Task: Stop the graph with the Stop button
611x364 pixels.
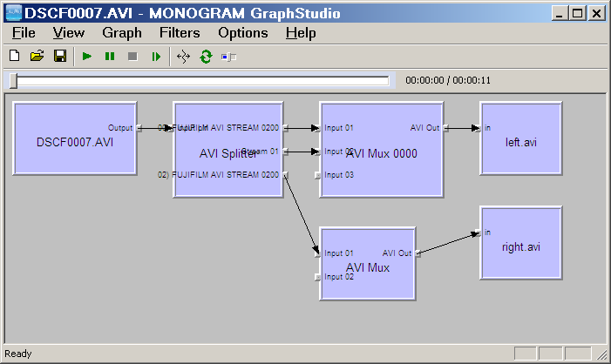Action: (x=132, y=57)
